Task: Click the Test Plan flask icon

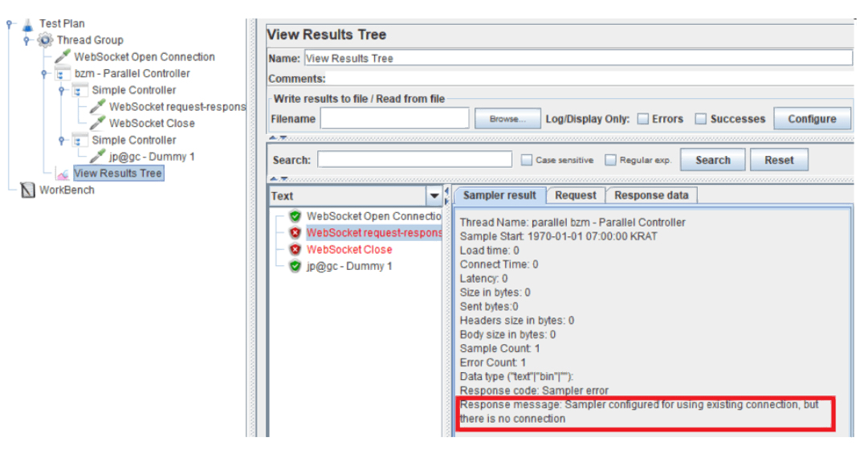Action: point(27,24)
